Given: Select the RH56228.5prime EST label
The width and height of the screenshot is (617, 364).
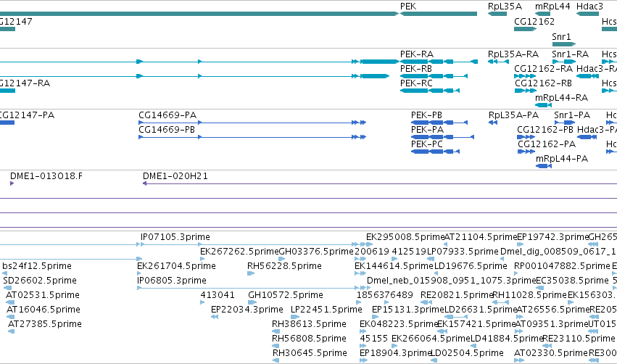Looking at the screenshot, I should pos(284,266).
